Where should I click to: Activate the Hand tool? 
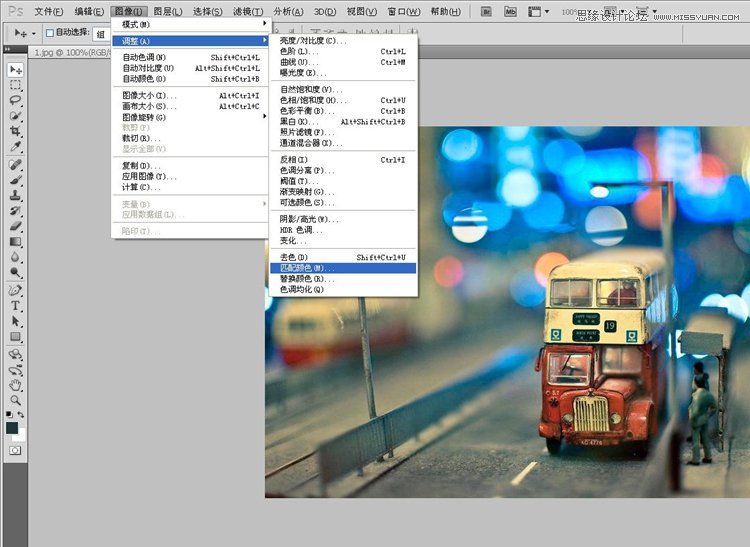[16, 385]
